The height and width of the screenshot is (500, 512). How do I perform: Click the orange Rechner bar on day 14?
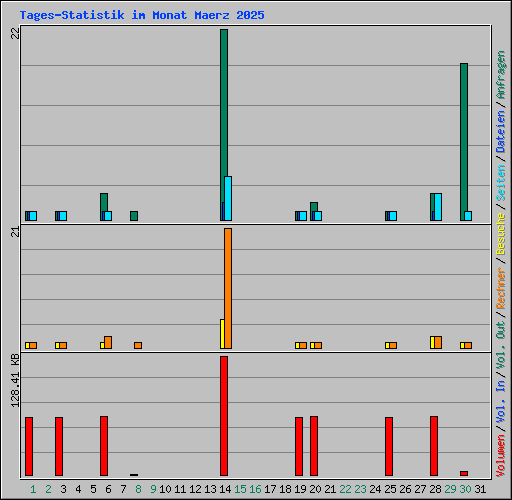coord(228,288)
